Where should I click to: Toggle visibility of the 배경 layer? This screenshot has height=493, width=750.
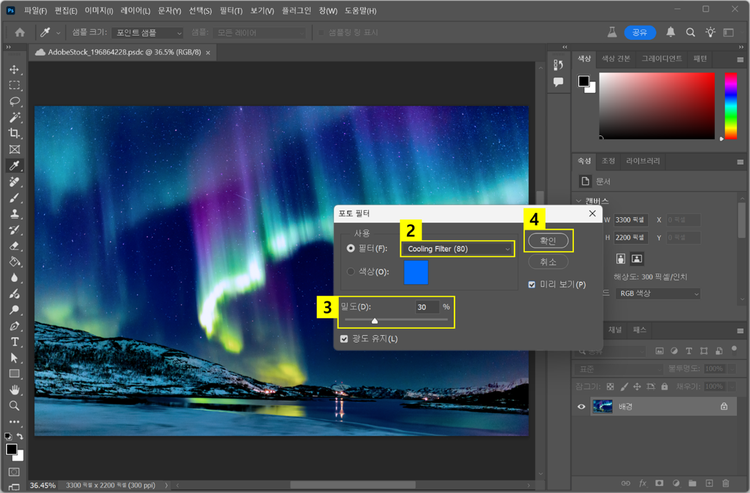581,407
